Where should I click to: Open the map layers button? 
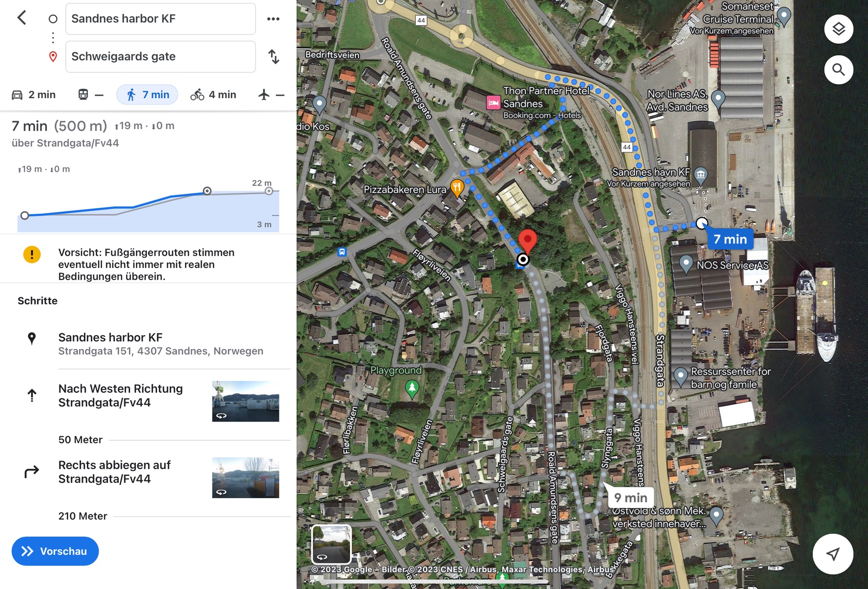839,29
